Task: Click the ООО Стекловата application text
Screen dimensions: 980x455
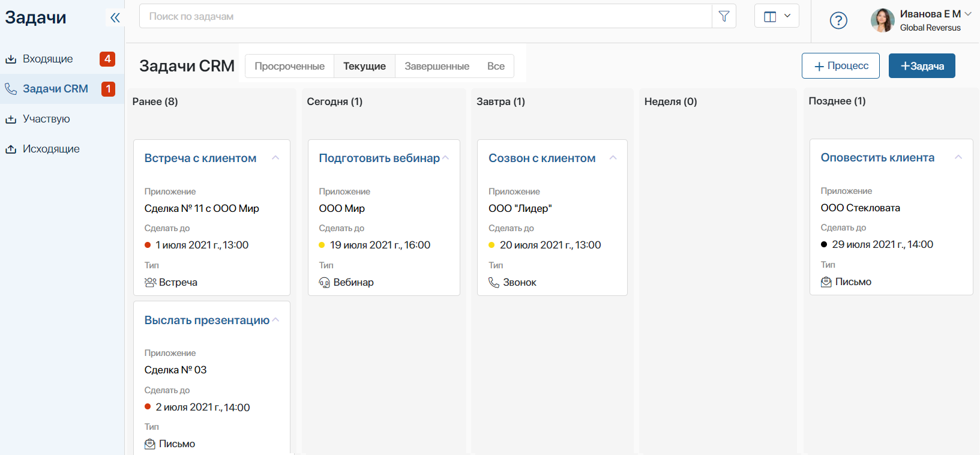Action: click(x=860, y=208)
